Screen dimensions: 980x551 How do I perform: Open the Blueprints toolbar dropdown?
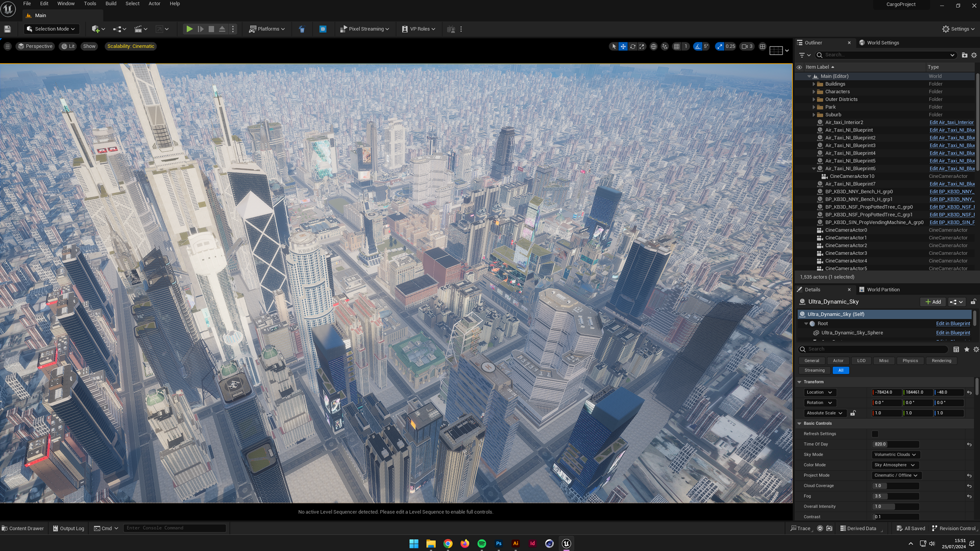(119, 29)
